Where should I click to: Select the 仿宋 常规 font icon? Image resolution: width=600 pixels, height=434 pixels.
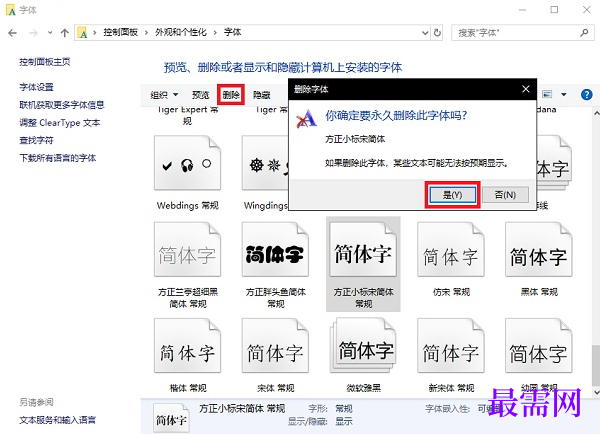pyautogui.click(x=451, y=250)
